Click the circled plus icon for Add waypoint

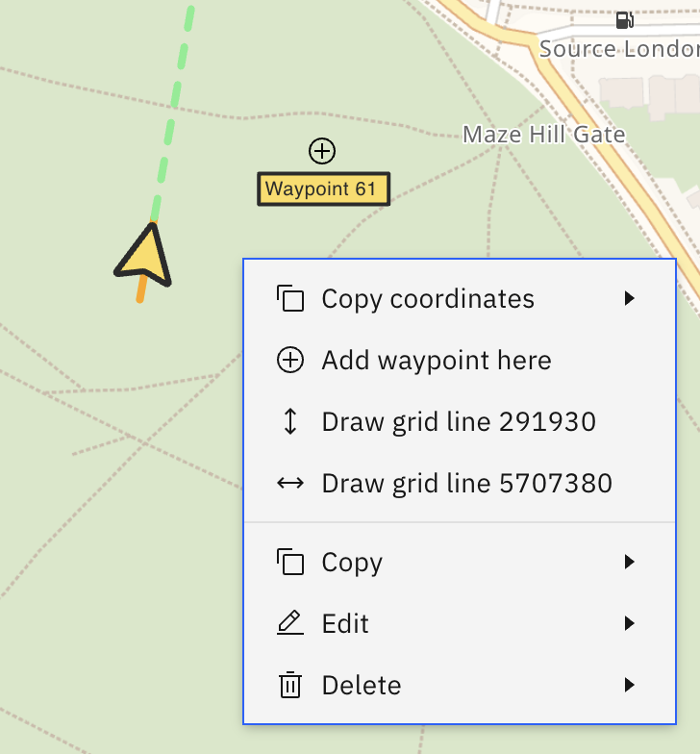click(290, 360)
